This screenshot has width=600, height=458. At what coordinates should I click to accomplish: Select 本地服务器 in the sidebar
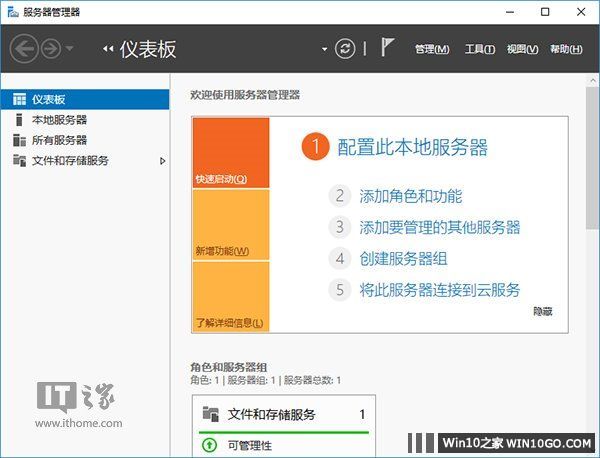click(59, 120)
